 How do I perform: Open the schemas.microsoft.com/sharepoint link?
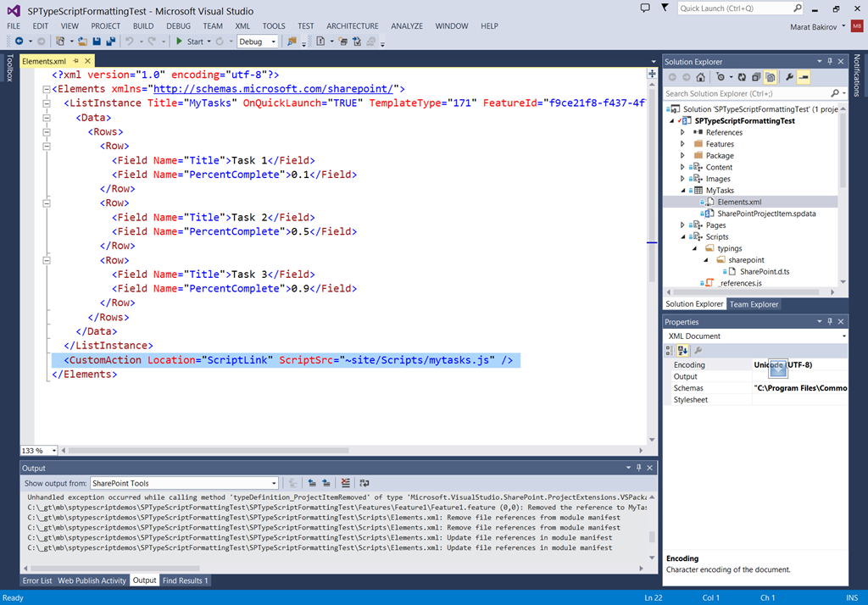tap(273, 89)
